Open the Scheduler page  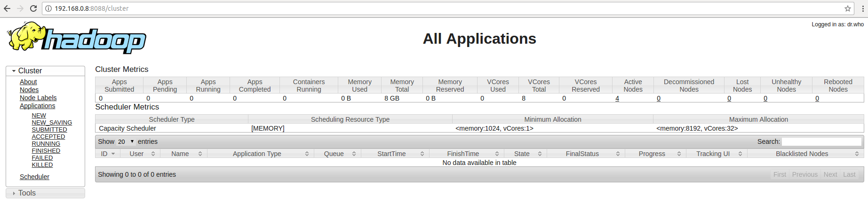click(34, 177)
